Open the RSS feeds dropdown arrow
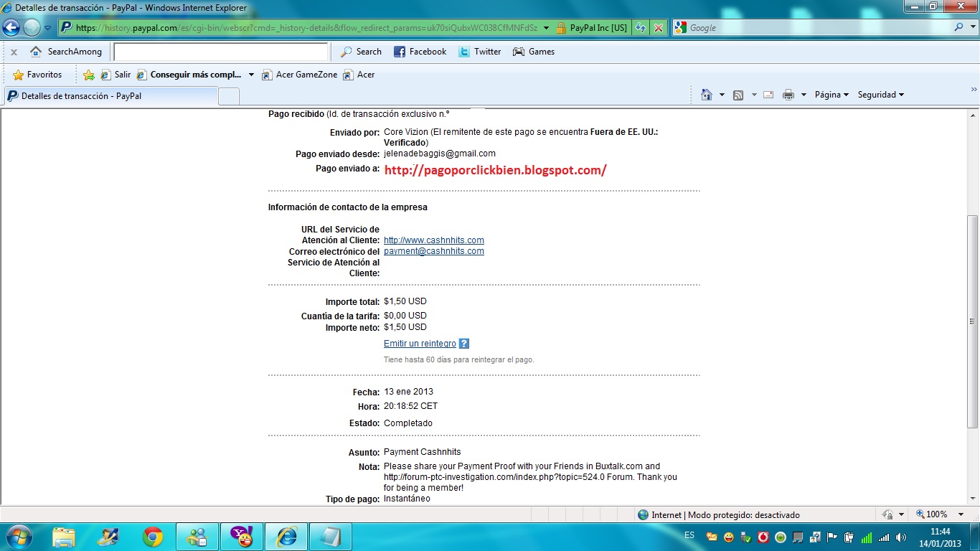The width and height of the screenshot is (980, 551). click(x=753, y=95)
